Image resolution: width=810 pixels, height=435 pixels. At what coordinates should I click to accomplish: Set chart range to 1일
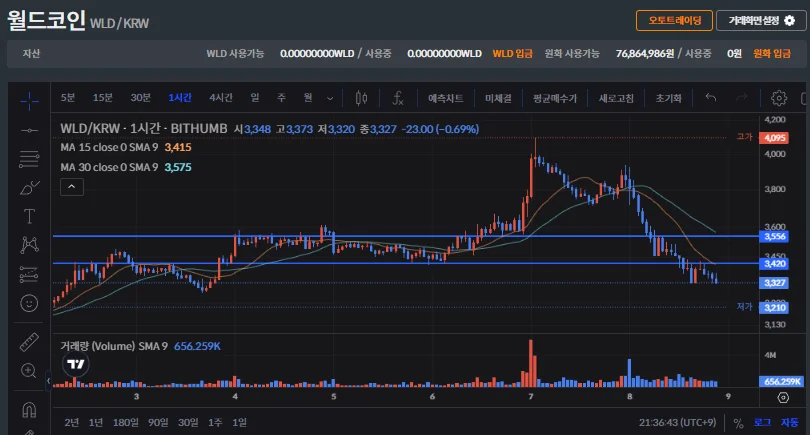(239, 423)
